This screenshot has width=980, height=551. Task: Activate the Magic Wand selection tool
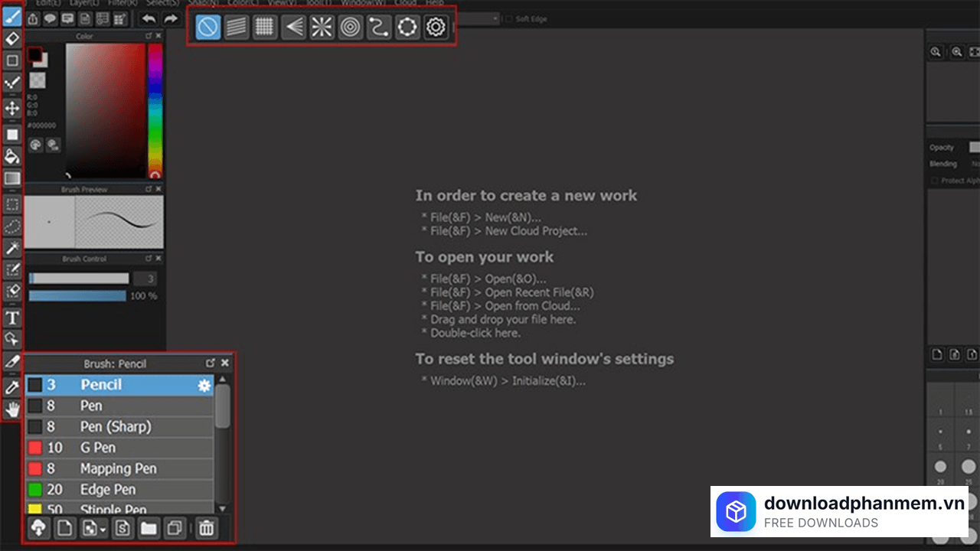12,248
